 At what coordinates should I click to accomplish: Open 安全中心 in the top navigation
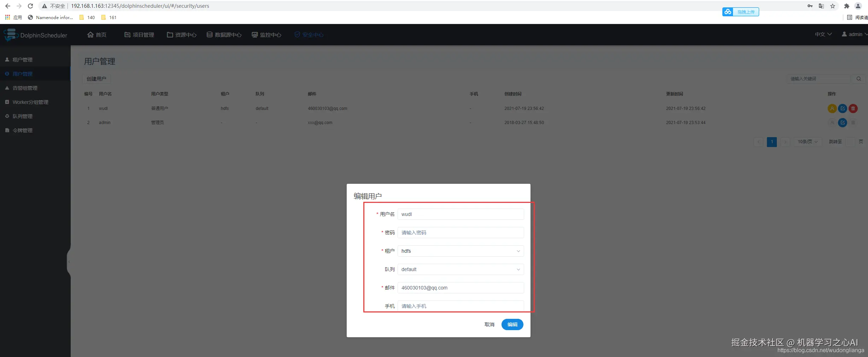coord(309,35)
